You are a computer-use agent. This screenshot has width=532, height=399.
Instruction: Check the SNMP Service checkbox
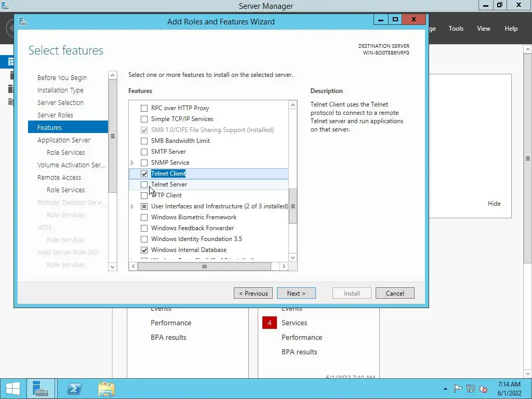144,163
